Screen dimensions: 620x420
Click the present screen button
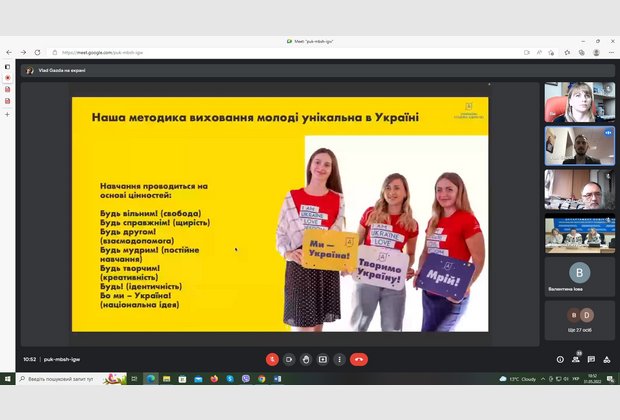pos(323,359)
